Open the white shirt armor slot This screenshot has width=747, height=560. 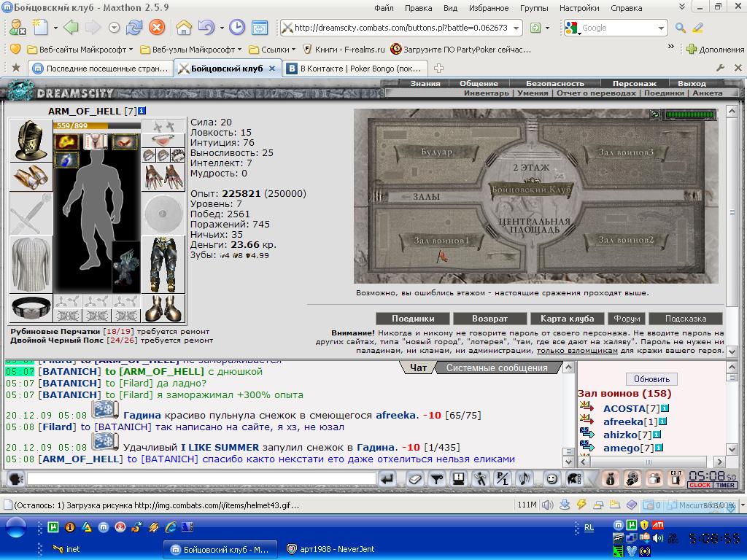tap(31, 264)
